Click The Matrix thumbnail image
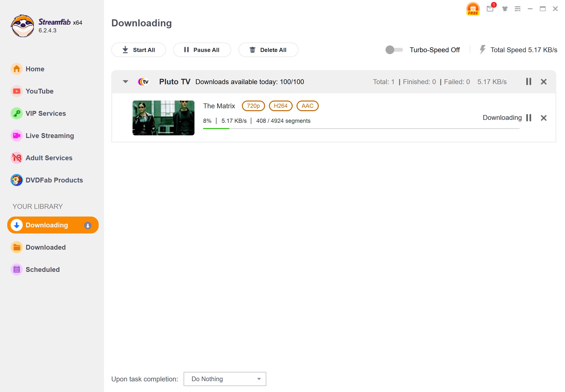Viewport: 565px width, 392px height. click(x=163, y=118)
